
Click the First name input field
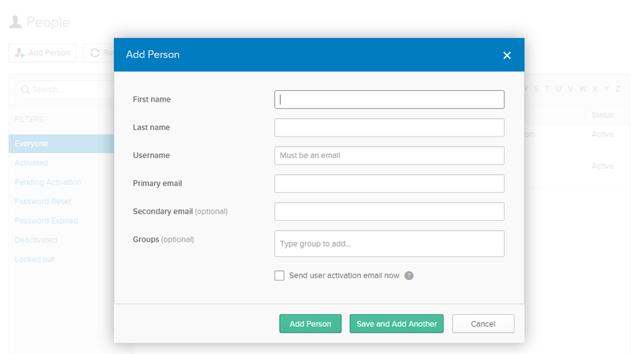pyautogui.click(x=389, y=99)
